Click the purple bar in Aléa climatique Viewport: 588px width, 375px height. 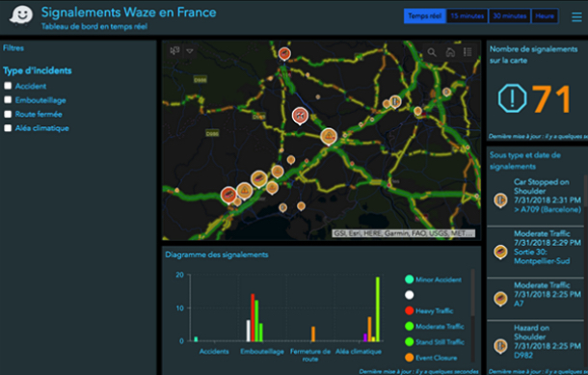click(x=365, y=337)
